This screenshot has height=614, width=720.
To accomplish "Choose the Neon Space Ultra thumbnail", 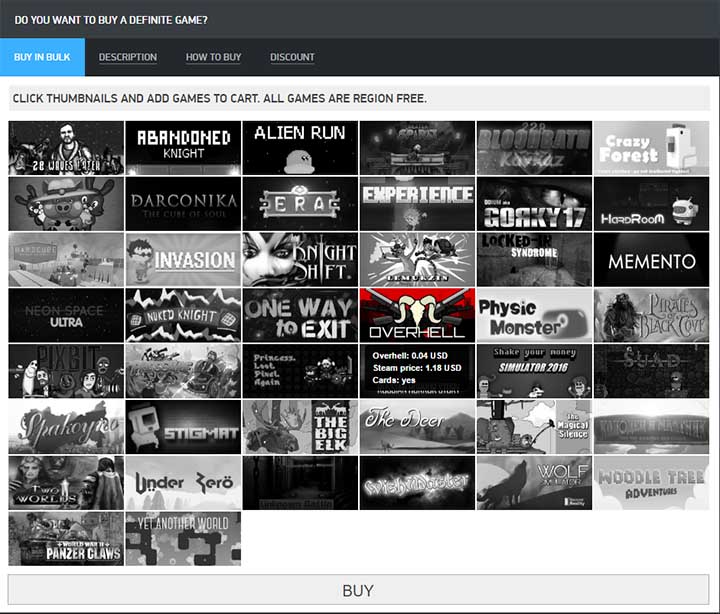I will point(66,315).
